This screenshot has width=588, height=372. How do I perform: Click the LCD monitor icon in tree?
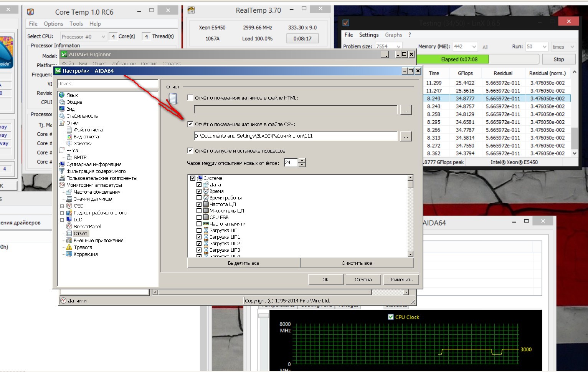tap(69, 219)
